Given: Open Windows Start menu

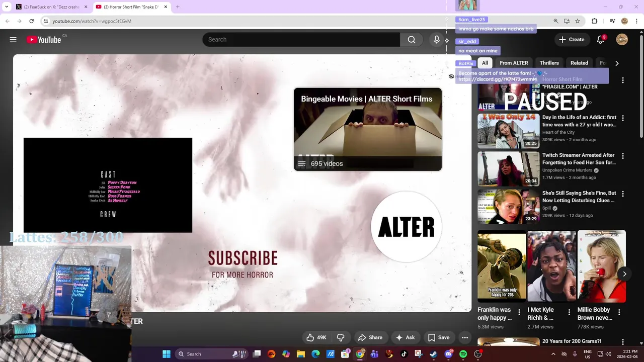Looking at the screenshot, I should pyautogui.click(x=167, y=354).
